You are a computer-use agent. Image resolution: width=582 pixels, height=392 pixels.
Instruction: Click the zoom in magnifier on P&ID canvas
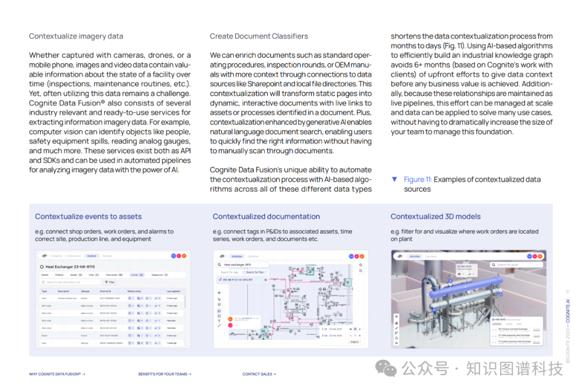[x=361, y=265]
